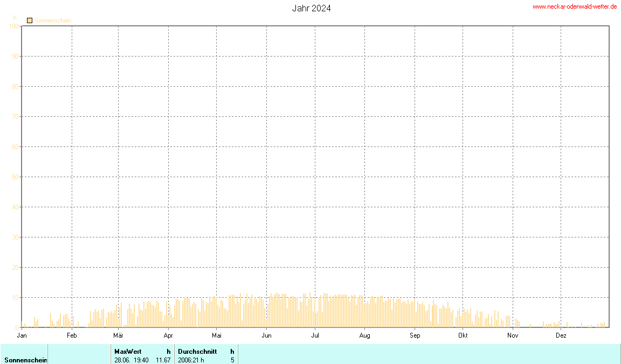Click the Sonnenschein legend label text
The image size is (621, 364).
pyautogui.click(x=53, y=20)
